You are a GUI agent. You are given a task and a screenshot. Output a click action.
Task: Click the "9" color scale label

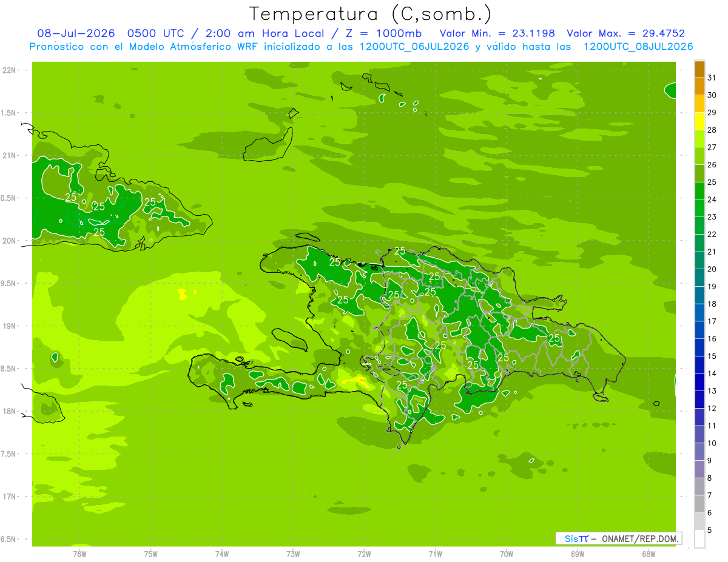710,461
